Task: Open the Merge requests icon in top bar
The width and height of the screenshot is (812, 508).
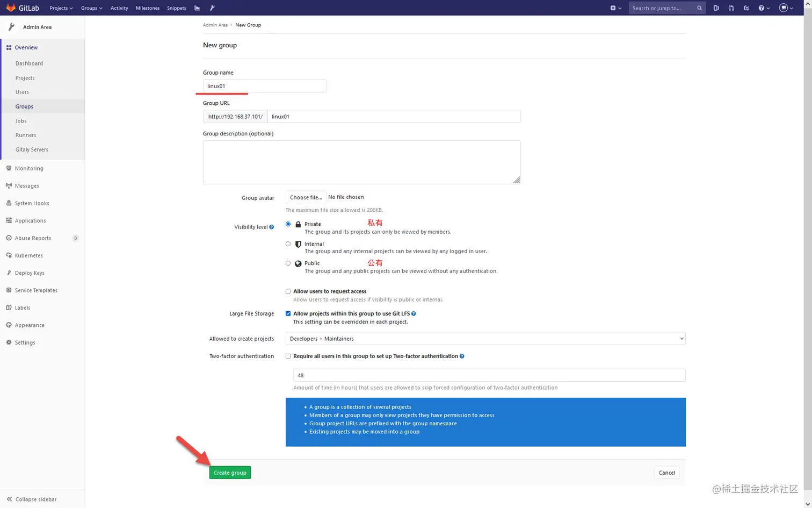Action: pos(731,8)
